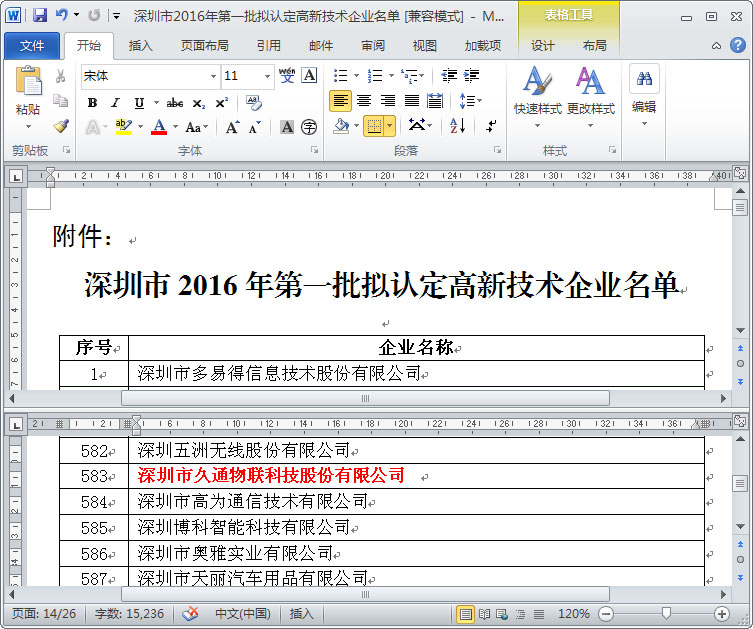Viewport: 753px width, 629px height.
Task: Center align the paragraph text
Action: 364,101
